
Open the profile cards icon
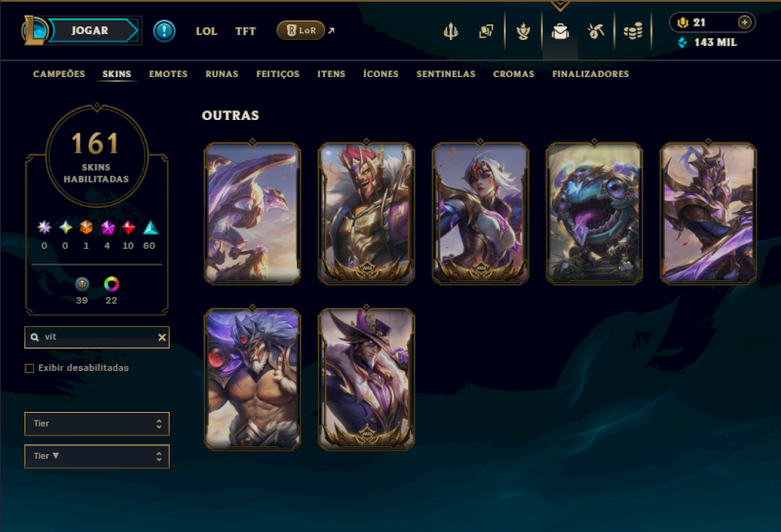click(x=486, y=31)
